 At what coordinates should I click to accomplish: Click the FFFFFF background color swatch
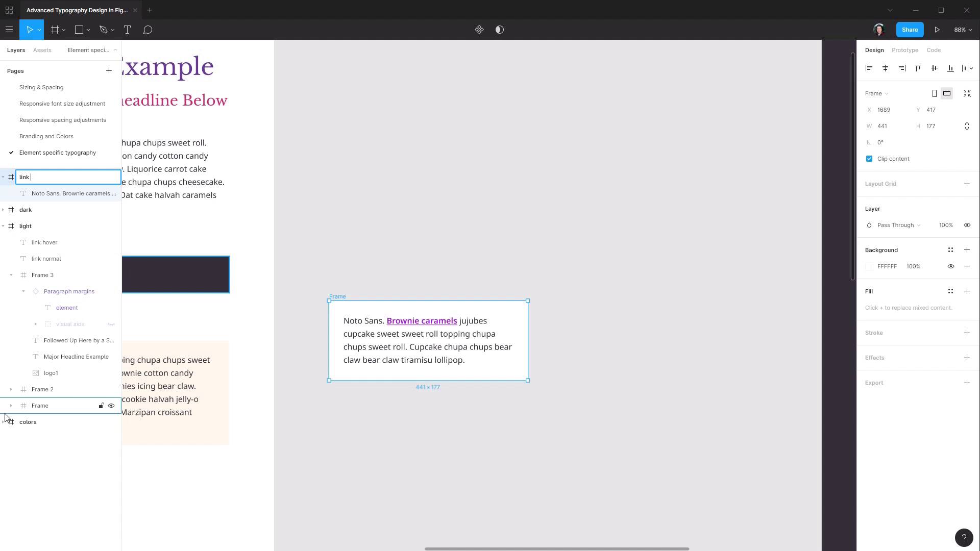pyautogui.click(x=869, y=266)
